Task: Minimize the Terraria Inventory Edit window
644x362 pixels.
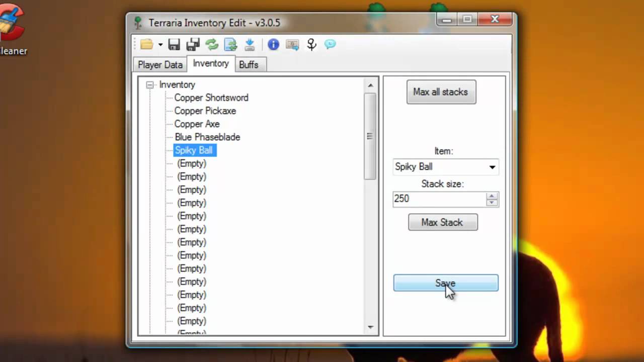Action: pos(446,20)
